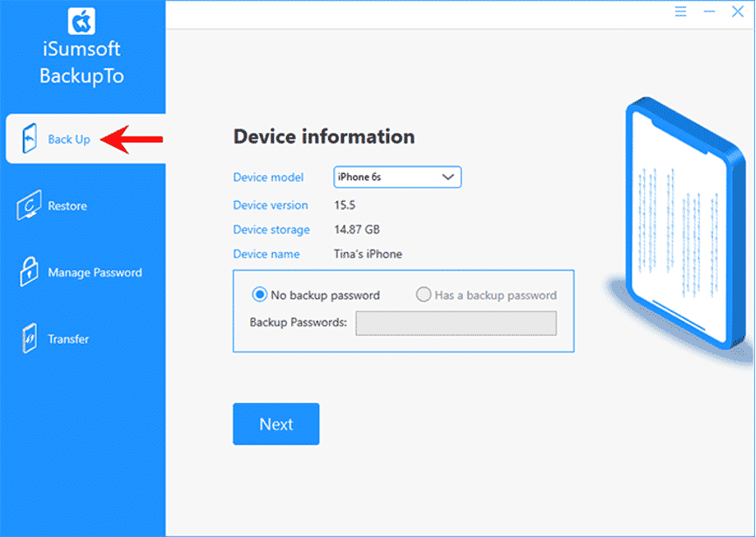Click the Restore icon in sidebar
This screenshot has height=537, width=756.
tap(28, 206)
